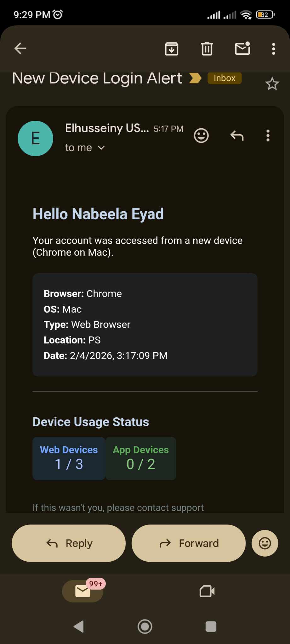Open sender avatar for Elhusseiny
The height and width of the screenshot is (644, 290).
click(35, 138)
